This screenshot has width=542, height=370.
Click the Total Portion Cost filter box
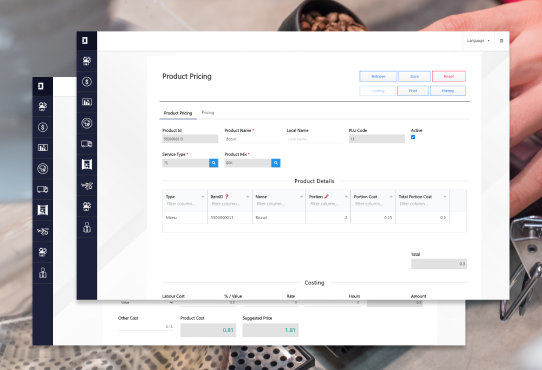tap(422, 204)
